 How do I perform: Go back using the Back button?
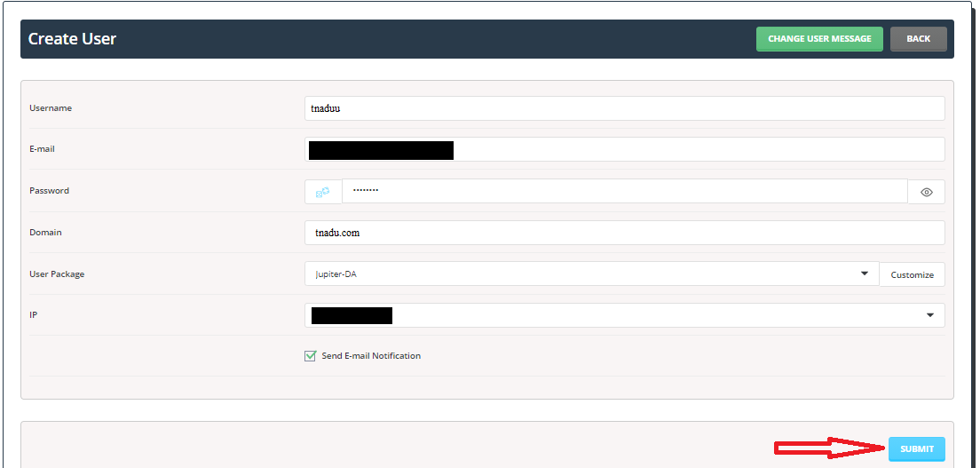[x=918, y=39]
